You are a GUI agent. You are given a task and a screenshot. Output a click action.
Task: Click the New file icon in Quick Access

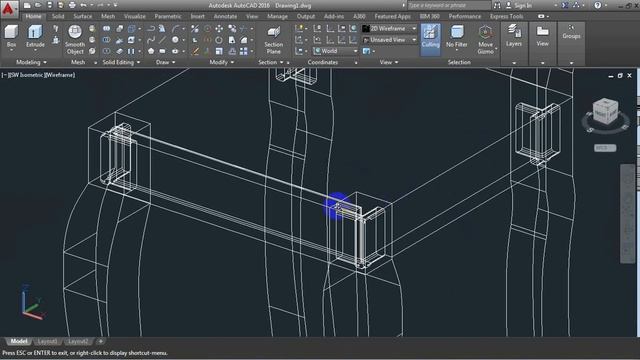click(x=27, y=5)
